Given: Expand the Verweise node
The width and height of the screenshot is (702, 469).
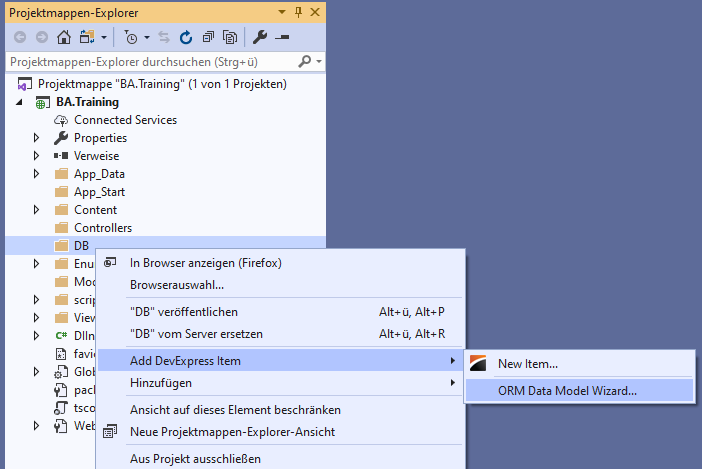Looking at the screenshot, I should coord(37,156).
